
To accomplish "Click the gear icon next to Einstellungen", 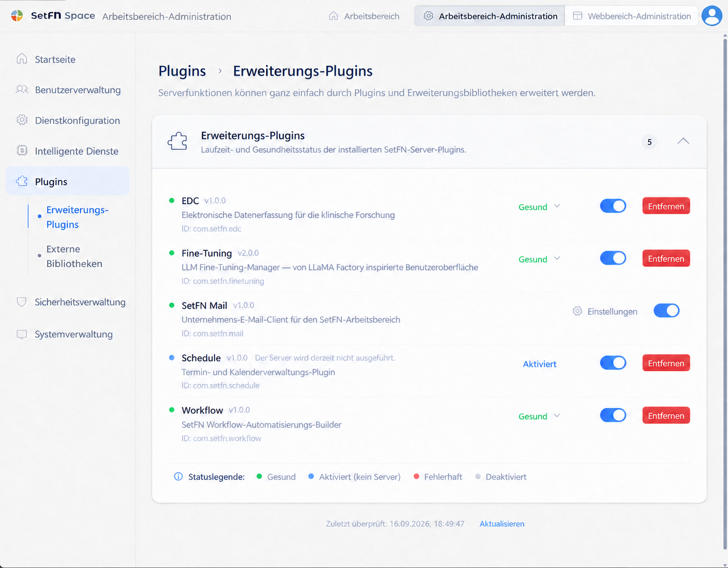I will pyautogui.click(x=577, y=311).
